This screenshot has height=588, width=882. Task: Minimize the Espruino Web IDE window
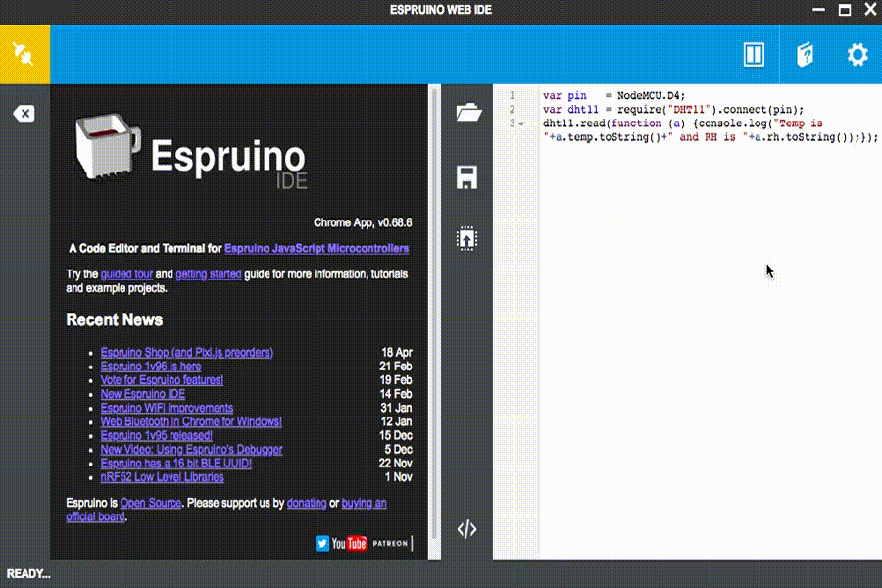point(819,10)
